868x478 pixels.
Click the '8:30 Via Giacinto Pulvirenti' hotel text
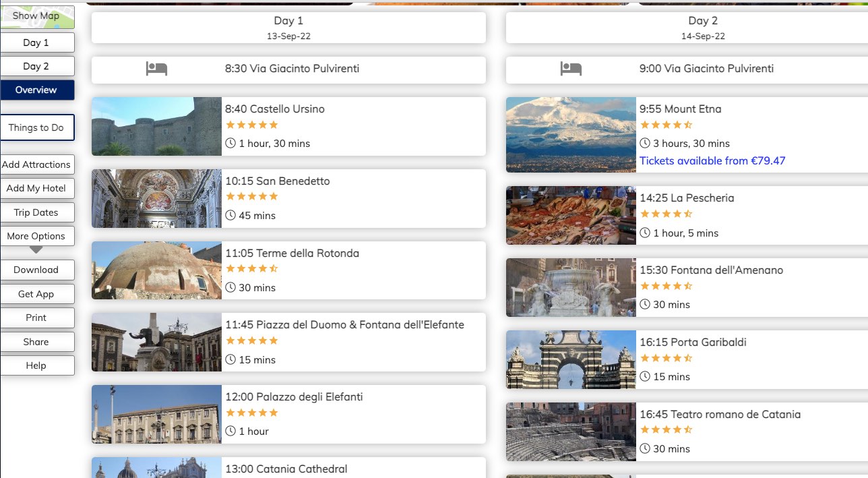tap(292, 69)
